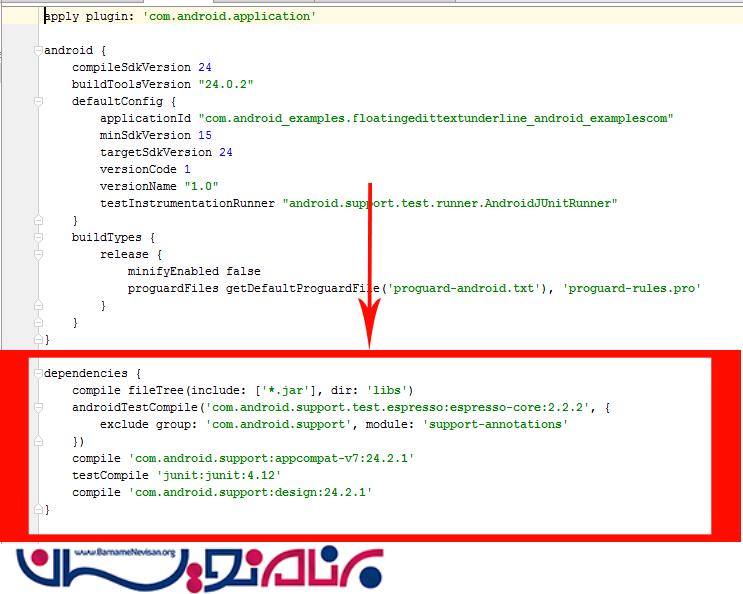
Task: Click the 'proguard-rules.pro' string
Action: coord(632,288)
